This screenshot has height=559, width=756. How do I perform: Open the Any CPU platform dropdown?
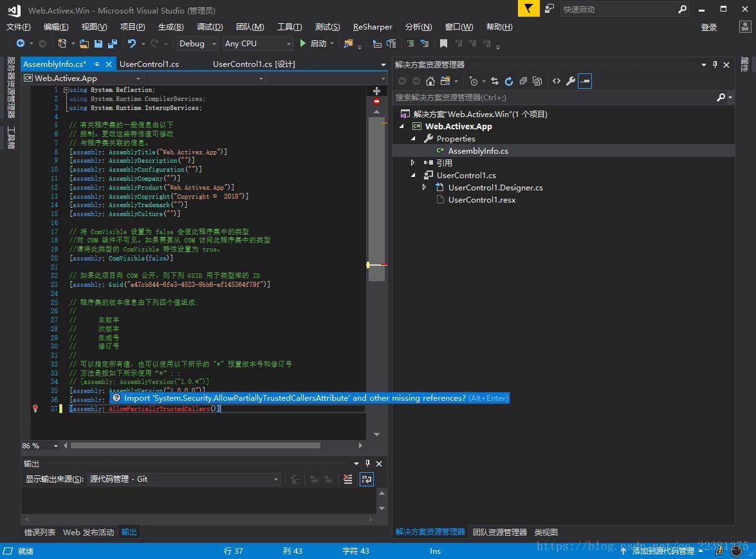pyautogui.click(x=257, y=43)
